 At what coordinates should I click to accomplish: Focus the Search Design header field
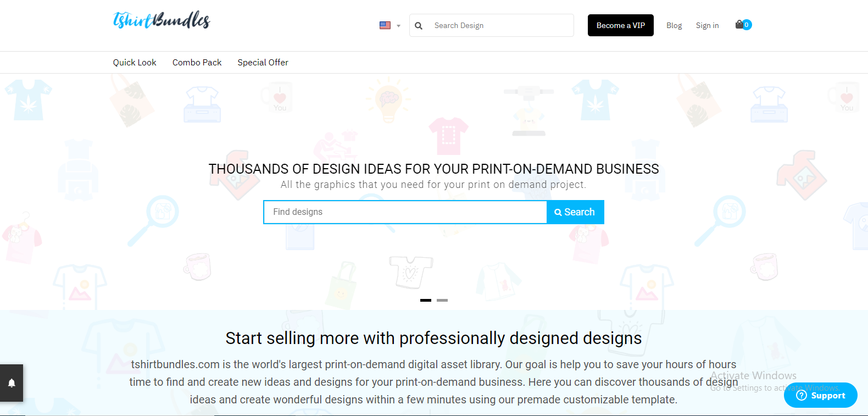click(x=492, y=25)
